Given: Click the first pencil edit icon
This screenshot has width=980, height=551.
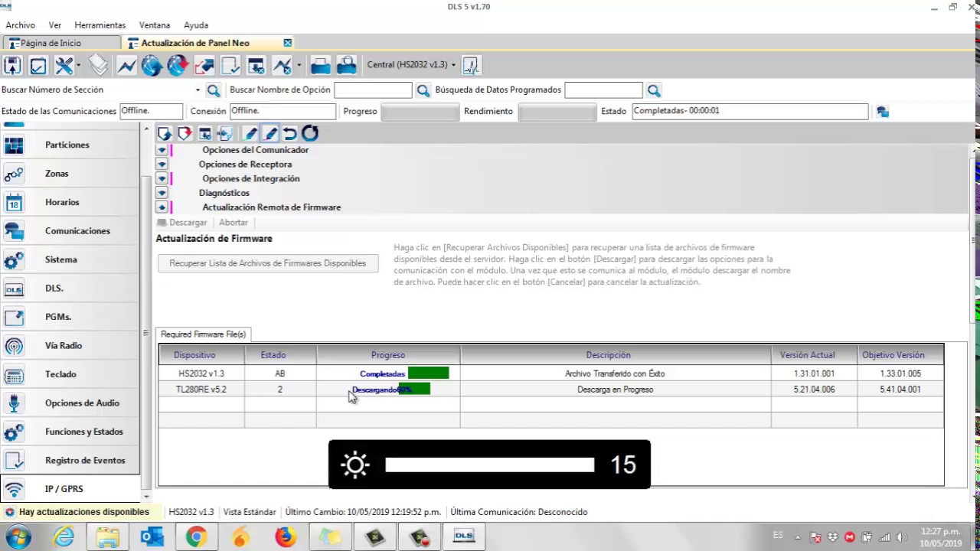Looking at the screenshot, I should click(251, 133).
